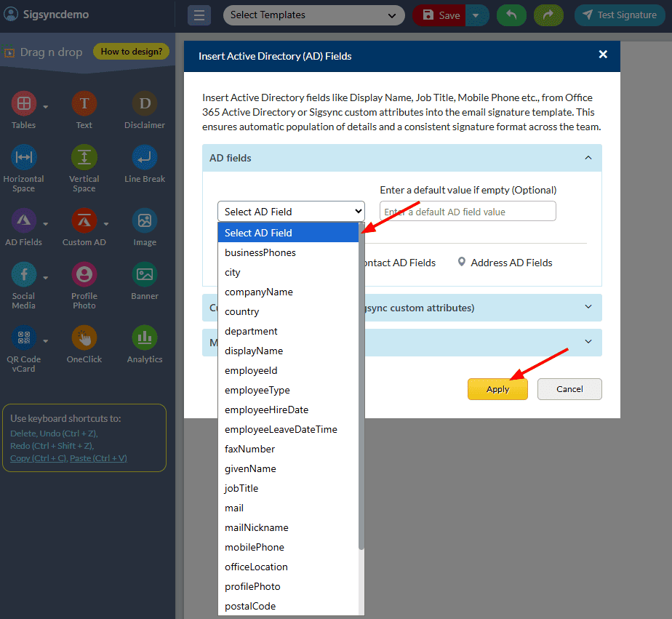This screenshot has width=672, height=619.
Task: Click the Disclaimer icon in sidebar
Action: point(145,104)
